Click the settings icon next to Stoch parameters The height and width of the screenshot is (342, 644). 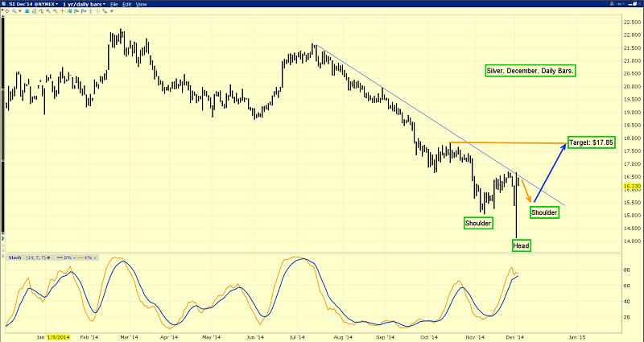pos(48,258)
